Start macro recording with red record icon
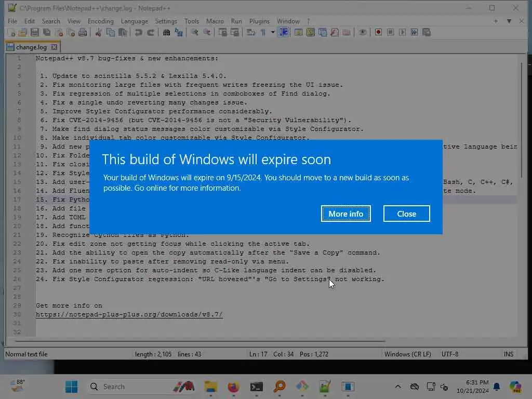This screenshot has width=532, height=399. point(378,33)
